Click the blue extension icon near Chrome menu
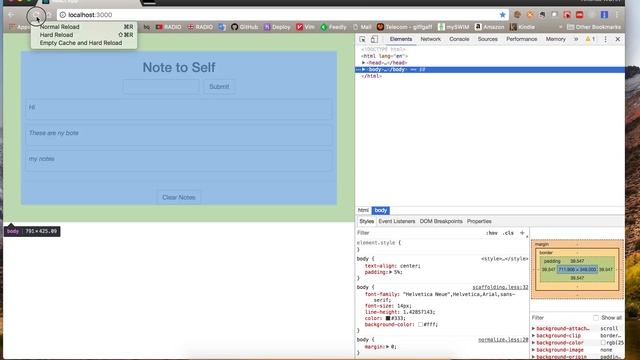 coord(604,15)
